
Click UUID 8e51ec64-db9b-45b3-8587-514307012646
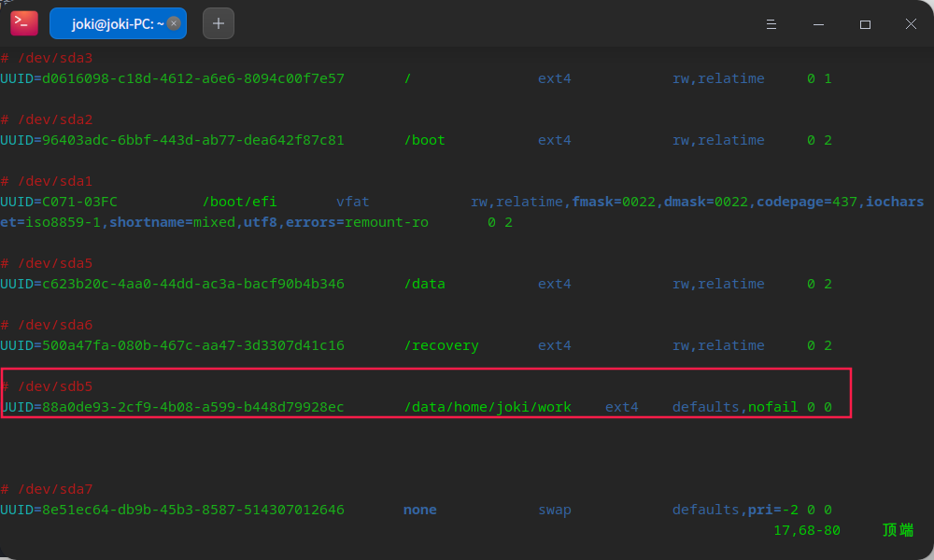(193, 510)
